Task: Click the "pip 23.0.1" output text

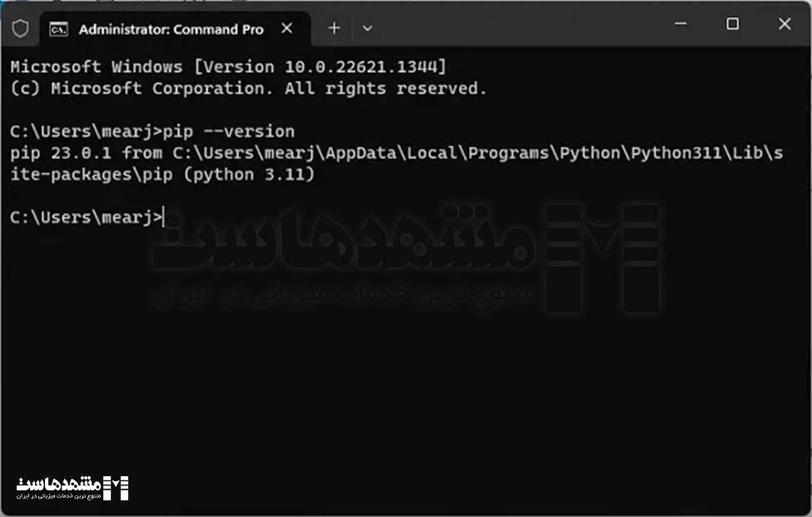Action: (x=62, y=153)
